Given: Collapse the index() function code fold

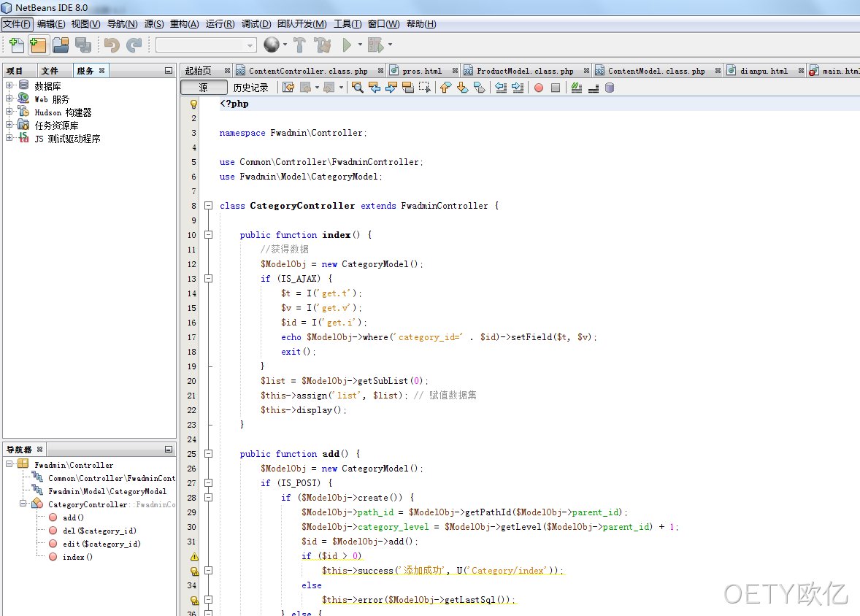Looking at the screenshot, I should 208,235.
